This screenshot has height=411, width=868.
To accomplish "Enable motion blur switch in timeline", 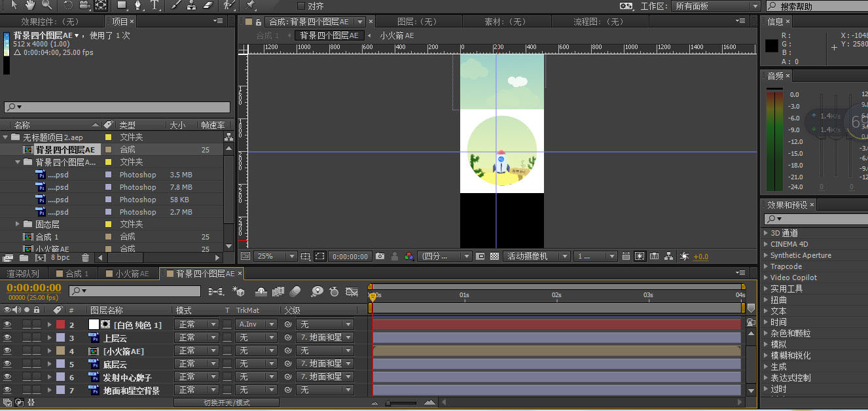I will [x=295, y=291].
